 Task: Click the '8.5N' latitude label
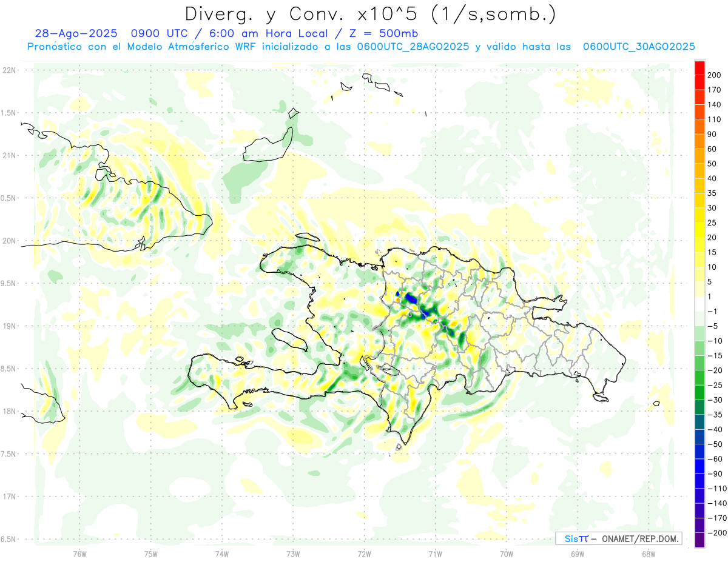click(8, 369)
